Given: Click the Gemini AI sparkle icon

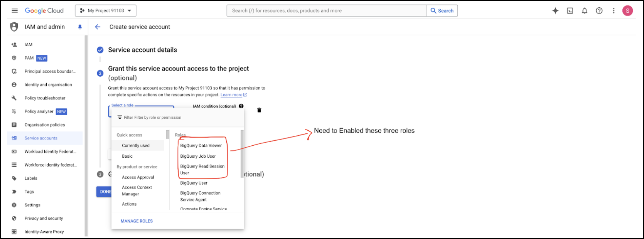Looking at the screenshot, I should click(555, 11).
